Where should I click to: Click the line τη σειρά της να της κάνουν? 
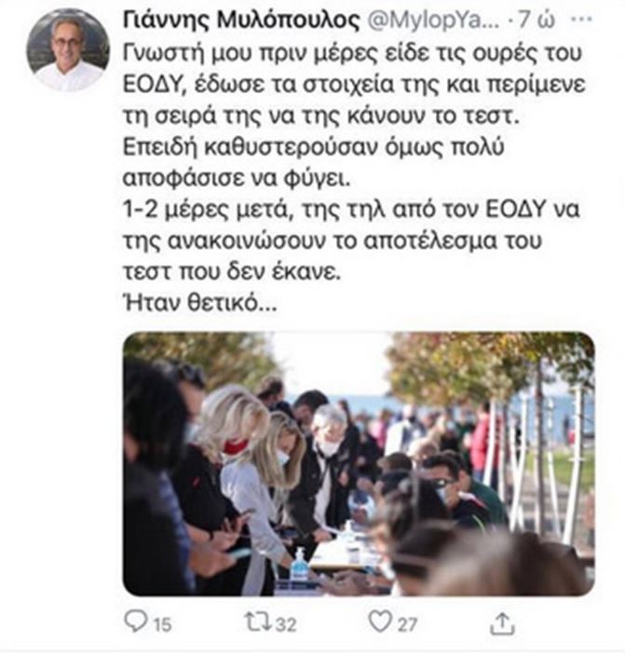(x=321, y=117)
